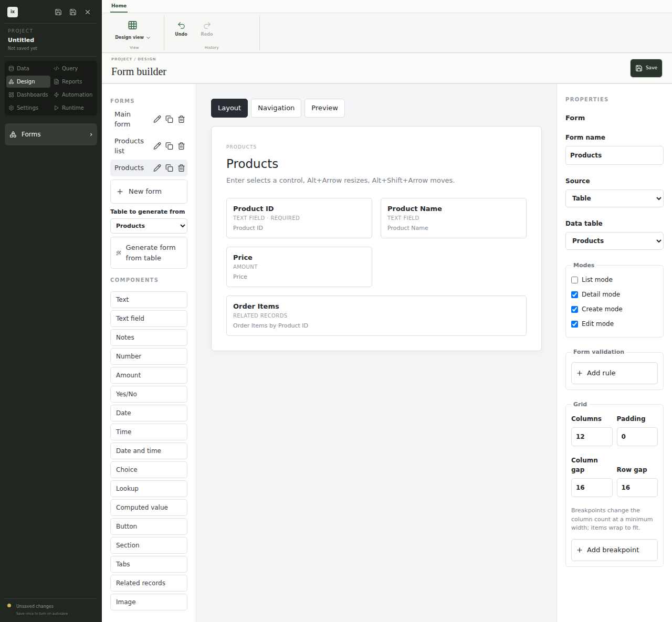This screenshot has width=672, height=622.
Task: Open the Source dropdown
Action: (x=614, y=198)
